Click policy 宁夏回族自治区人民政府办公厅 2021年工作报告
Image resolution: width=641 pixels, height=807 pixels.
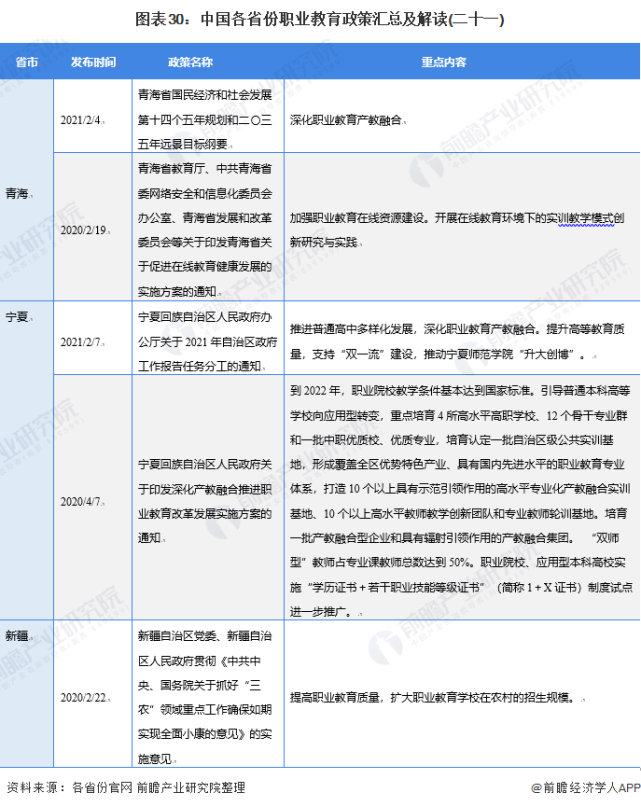click(x=207, y=342)
